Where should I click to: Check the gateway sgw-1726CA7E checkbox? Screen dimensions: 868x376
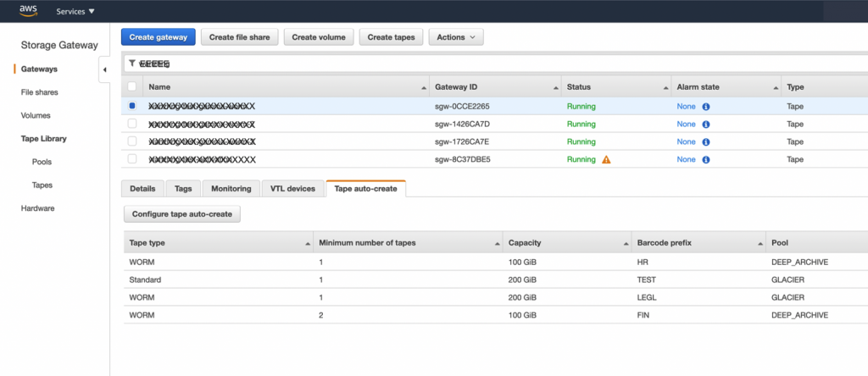tap(131, 141)
